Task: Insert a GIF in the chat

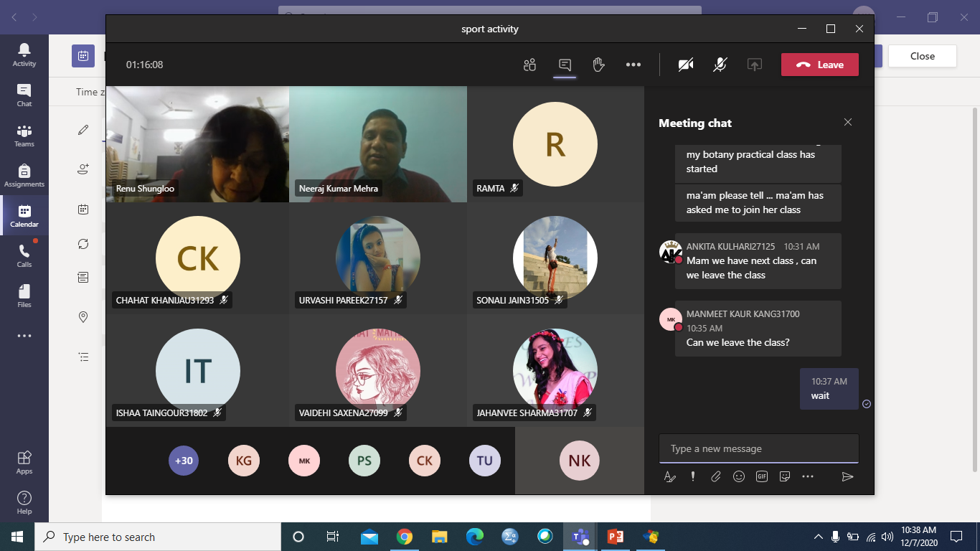Action: (x=761, y=476)
